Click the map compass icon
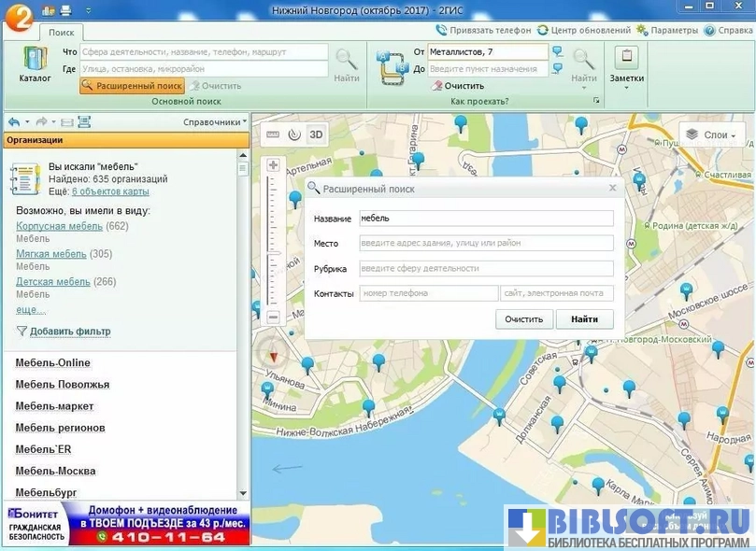Screen dimensions: 756x551 [274, 355]
